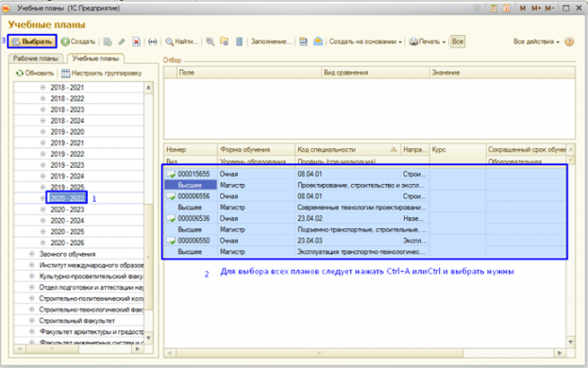The width and height of the screenshot is (588, 368).
Task: Expand the 2019 - 2023 tree node
Action: 42,165
